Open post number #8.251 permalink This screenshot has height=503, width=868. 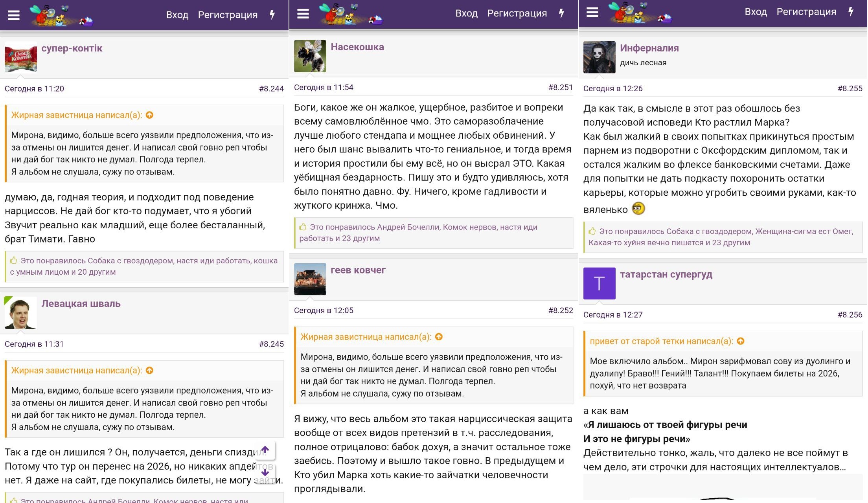560,87
